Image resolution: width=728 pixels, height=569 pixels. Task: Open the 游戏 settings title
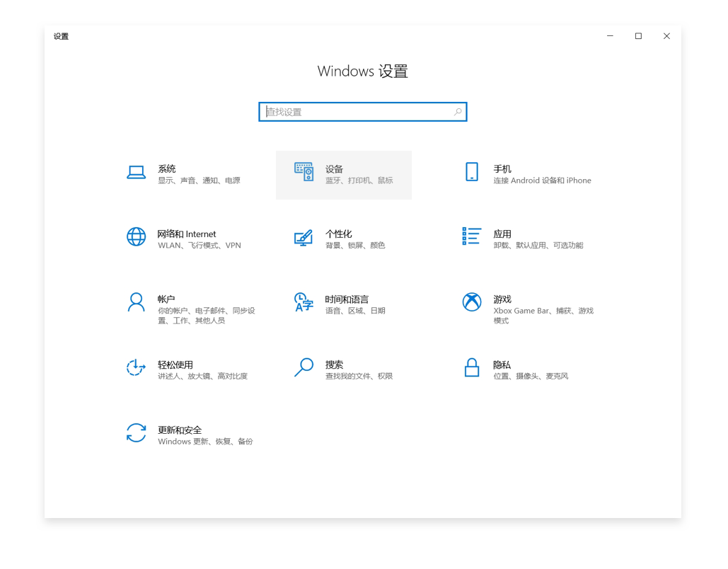coord(502,299)
